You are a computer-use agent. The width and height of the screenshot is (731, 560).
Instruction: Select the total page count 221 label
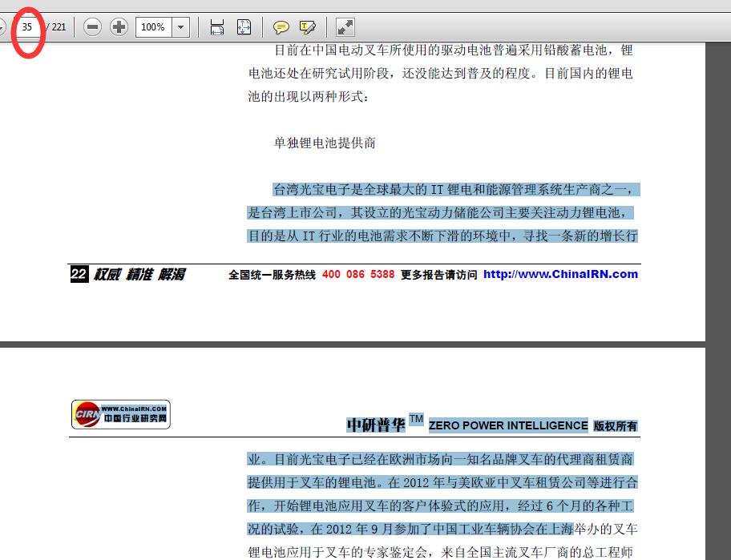(59, 26)
